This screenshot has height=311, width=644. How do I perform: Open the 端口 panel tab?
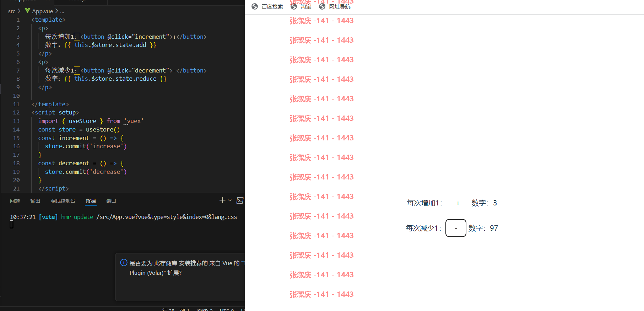[111, 201]
